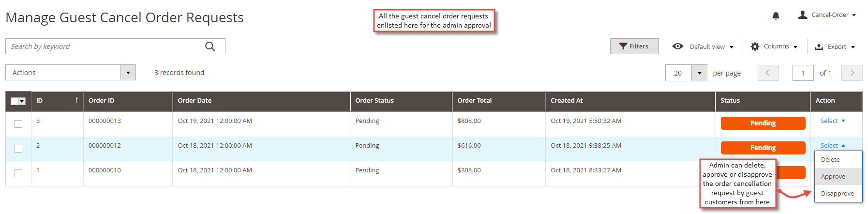
Task: Click the search magnifier icon
Action: 210,46
